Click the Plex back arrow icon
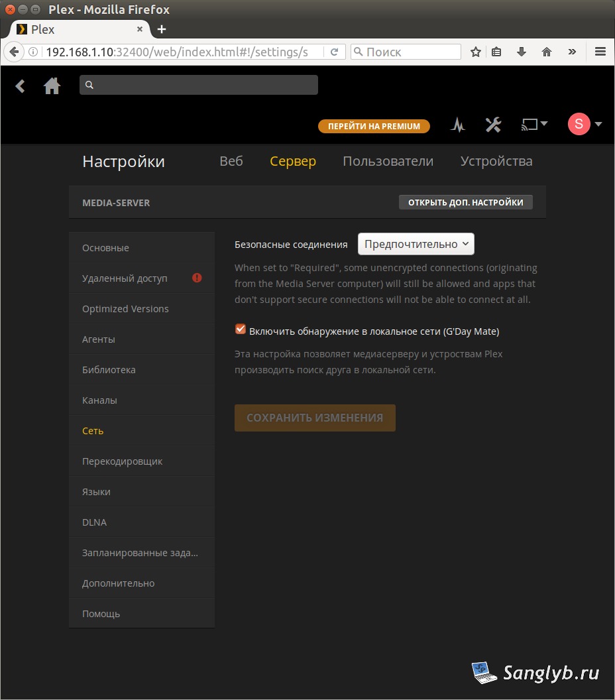This screenshot has height=700, width=615. tap(20, 86)
